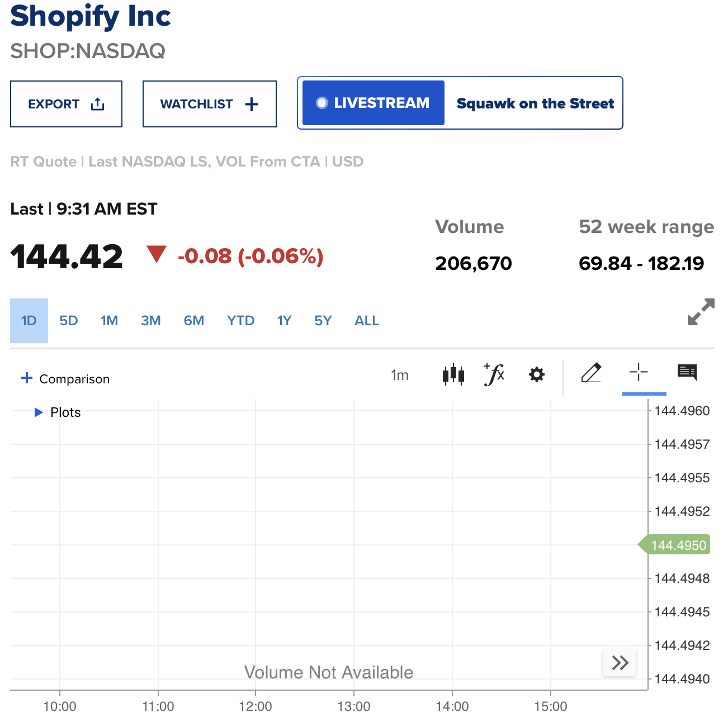Click the double-arrow scroll to latest button
Screen dimensions: 728x722
point(620,663)
